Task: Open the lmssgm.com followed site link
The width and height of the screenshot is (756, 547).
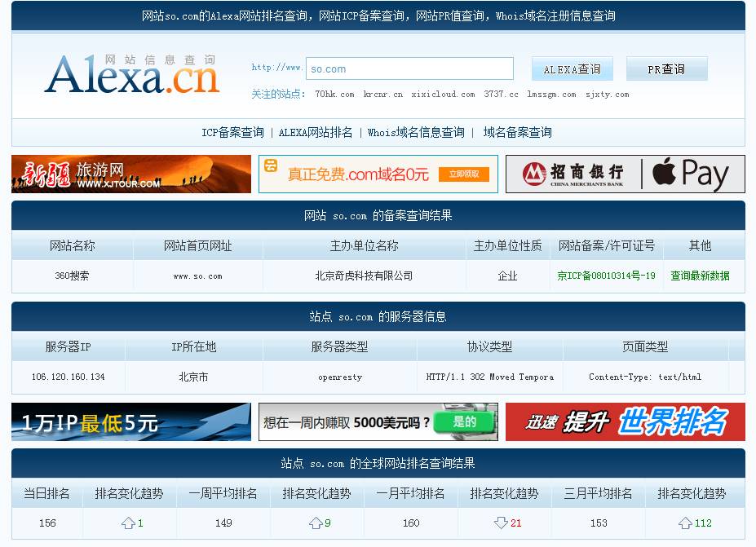Action: pos(551,94)
